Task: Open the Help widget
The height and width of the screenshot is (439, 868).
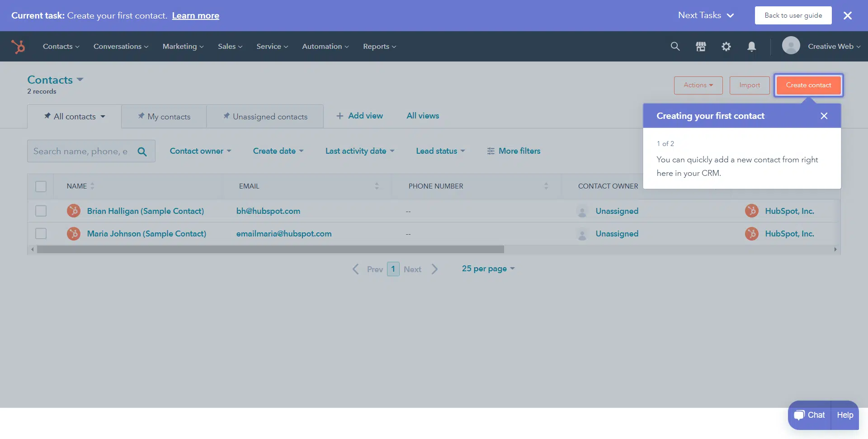Action: (845, 415)
